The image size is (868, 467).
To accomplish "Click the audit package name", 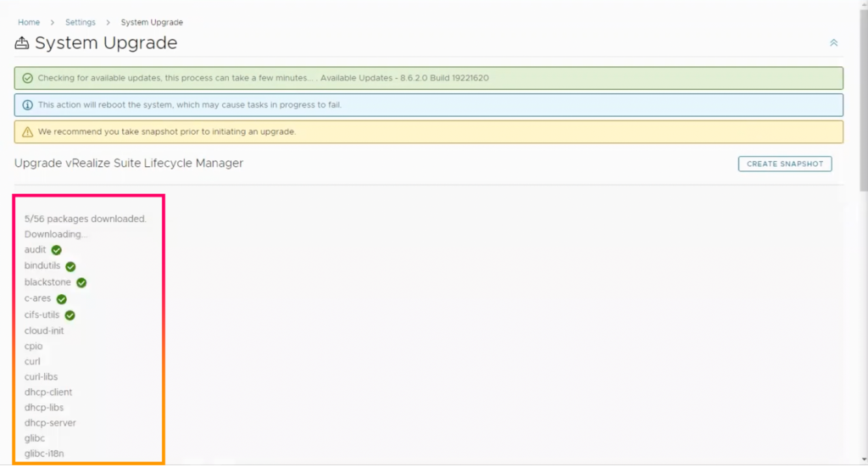I will tap(35, 249).
